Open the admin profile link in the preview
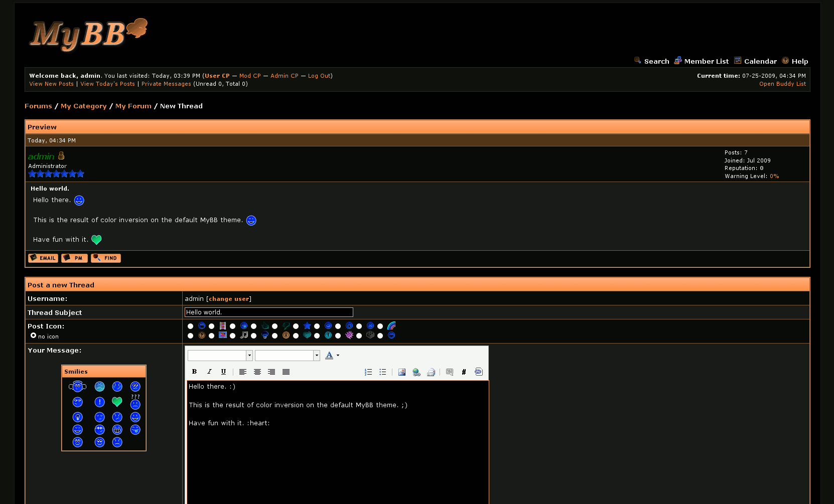The width and height of the screenshot is (834, 504). tap(41, 156)
